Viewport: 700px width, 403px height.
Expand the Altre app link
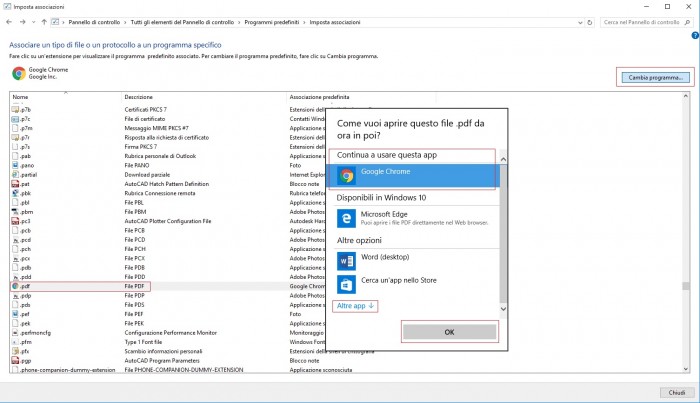[x=355, y=306]
